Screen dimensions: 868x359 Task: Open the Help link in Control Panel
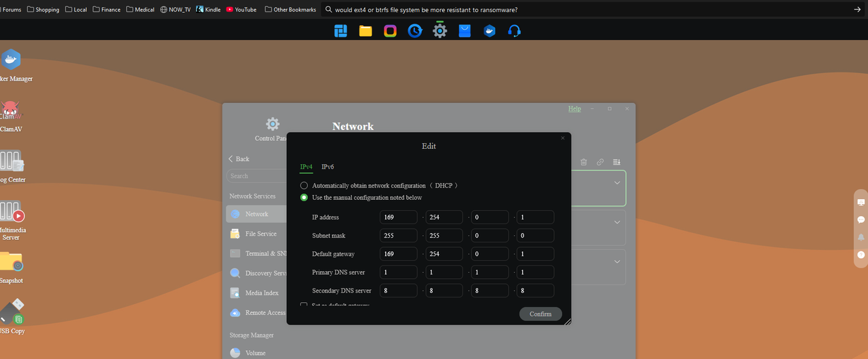coord(574,108)
